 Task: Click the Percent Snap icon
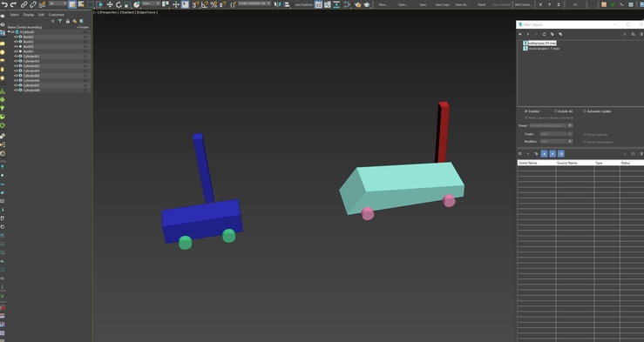214,4
